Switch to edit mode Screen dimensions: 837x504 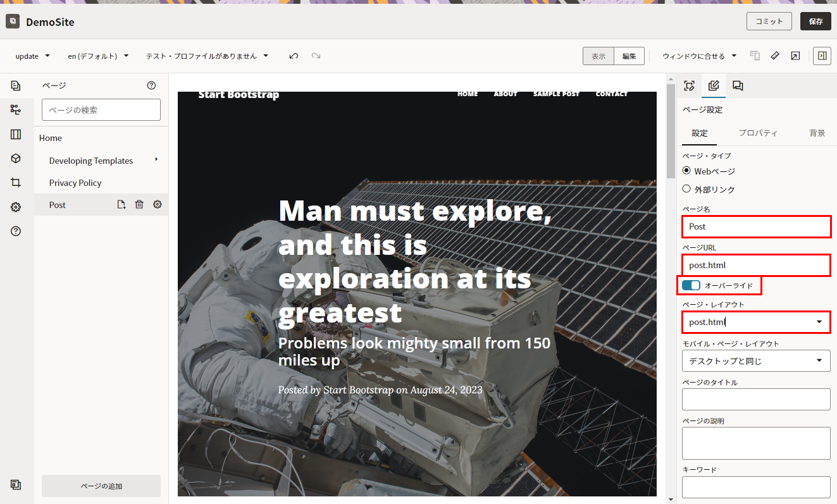tap(629, 56)
